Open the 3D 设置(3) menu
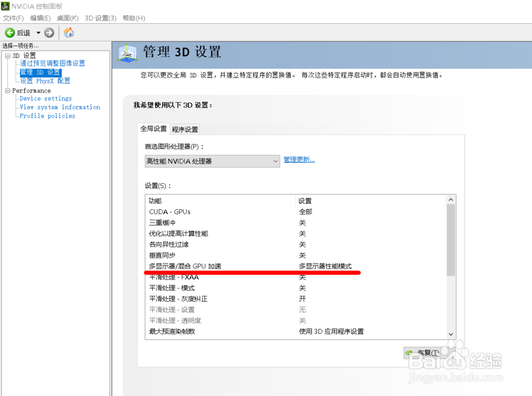Screen dimensions: 532x396 [x=101, y=18]
